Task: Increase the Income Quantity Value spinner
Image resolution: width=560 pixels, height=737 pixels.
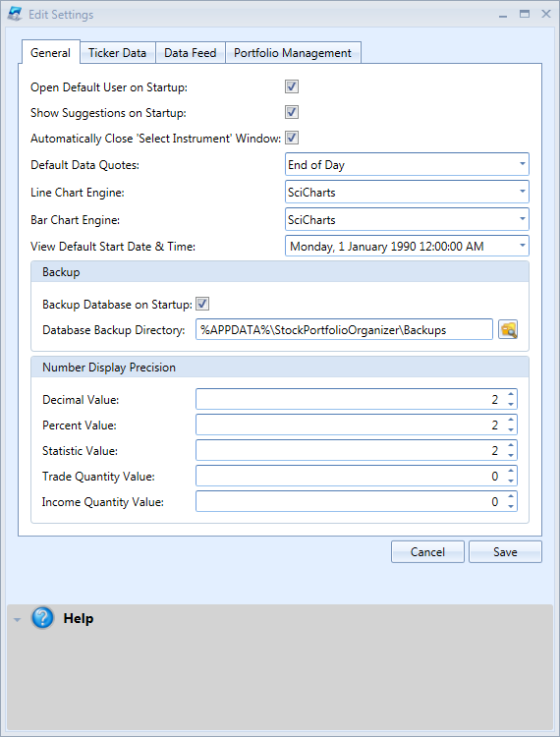Action: (510, 496)
